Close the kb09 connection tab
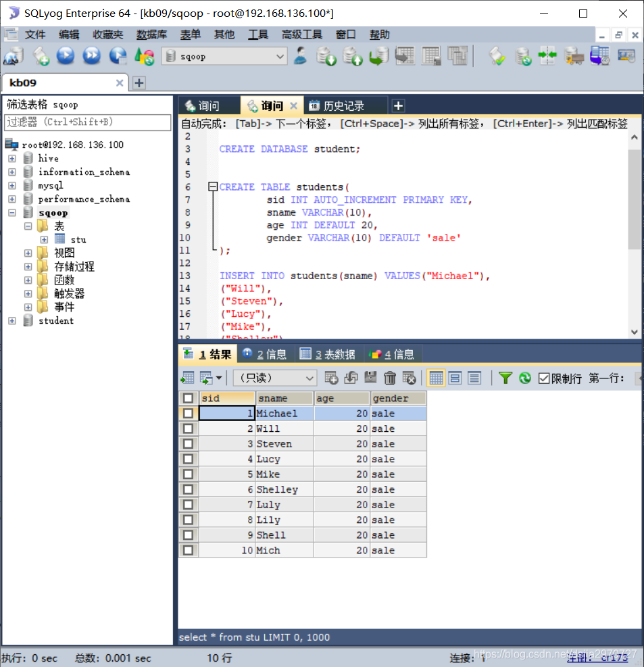Viewport: 644px width, 667px height. click(120, 82)
